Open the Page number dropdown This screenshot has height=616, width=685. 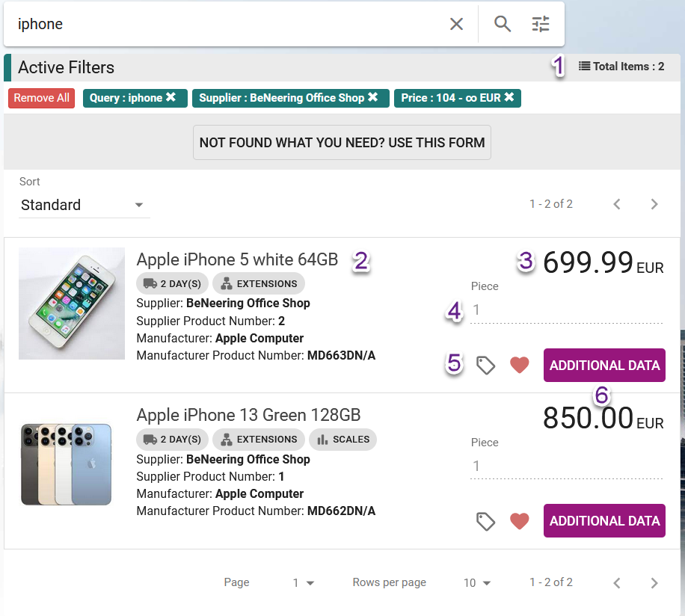303,583
